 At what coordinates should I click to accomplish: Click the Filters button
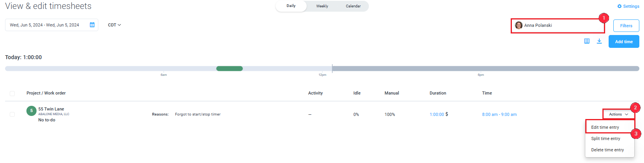coord(626,26)
